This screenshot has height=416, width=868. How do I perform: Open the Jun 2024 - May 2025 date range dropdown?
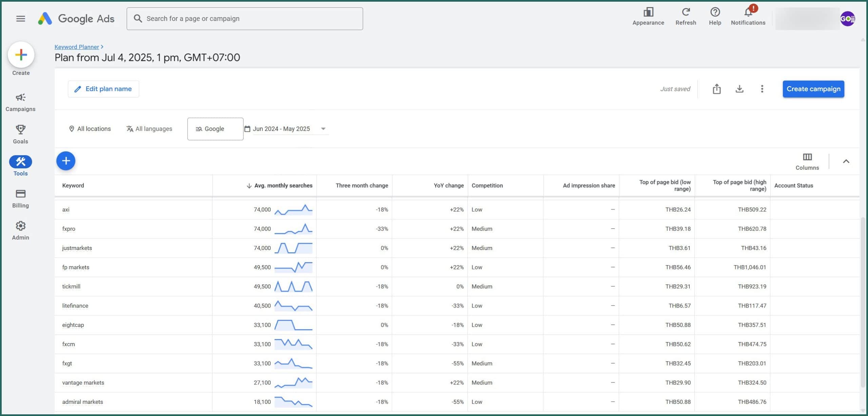[x=286, y=129]
